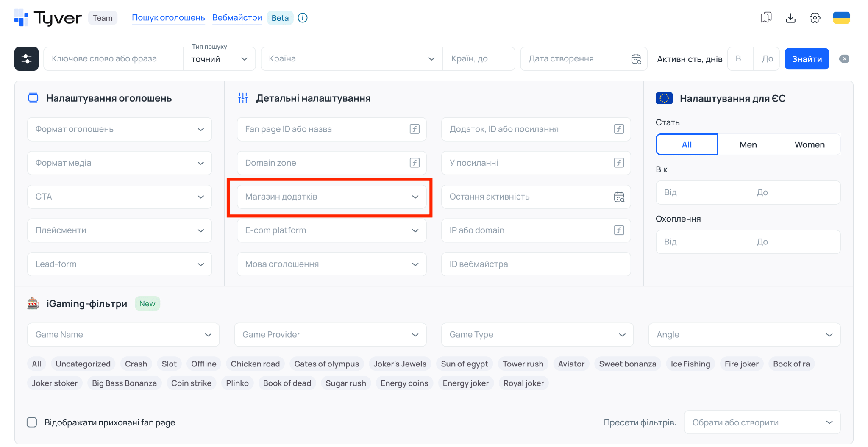Click formula icon in Fan page ID field
This screenshot has height=447, width=868.
(x=415, y=129)
